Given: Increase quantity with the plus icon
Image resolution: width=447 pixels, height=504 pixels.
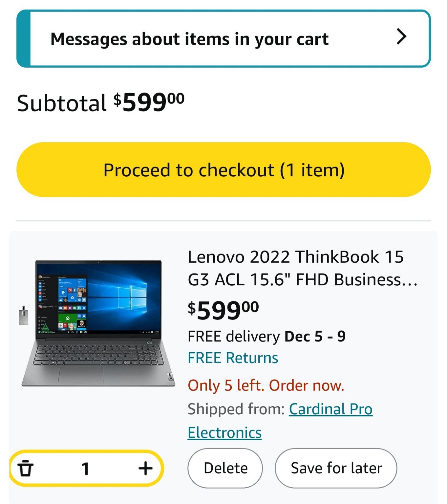Looking at the screenshot, I should point(146,468).
